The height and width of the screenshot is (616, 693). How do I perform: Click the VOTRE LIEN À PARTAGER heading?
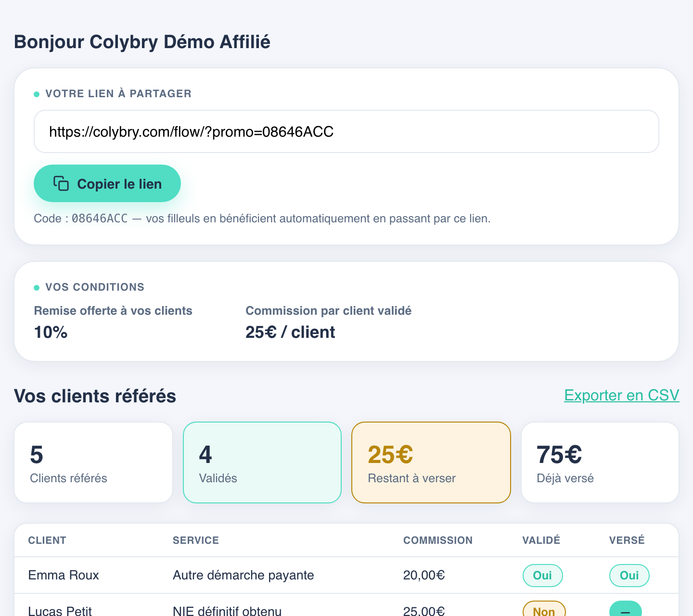tap(118, 93)
